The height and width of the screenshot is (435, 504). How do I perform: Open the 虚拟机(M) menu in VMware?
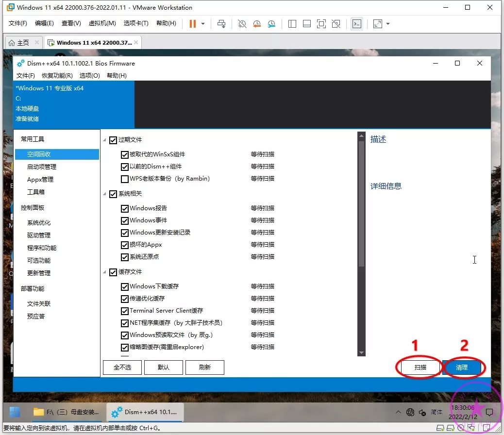coord(102,23)
